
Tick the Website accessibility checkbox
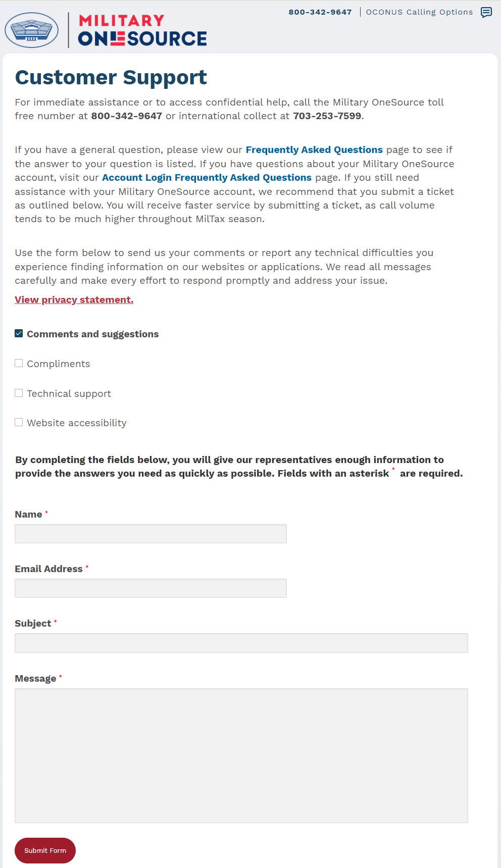[19, 422]
